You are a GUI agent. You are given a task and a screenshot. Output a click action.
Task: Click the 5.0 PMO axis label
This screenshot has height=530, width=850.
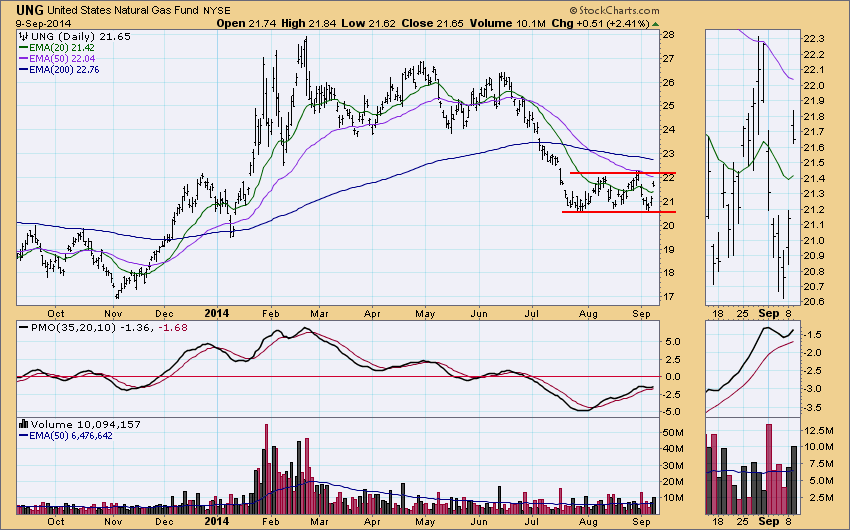(672, 342)
